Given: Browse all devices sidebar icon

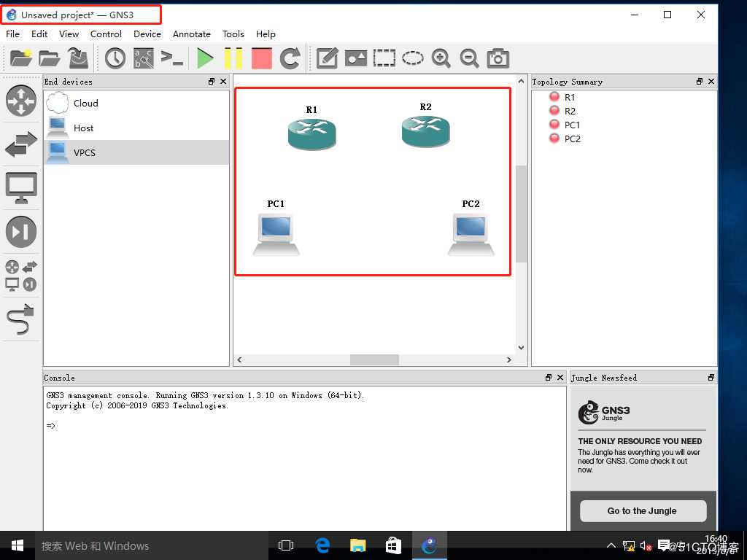Looking at the screenshot, I should pyautogui.click(x=21, y=275).
